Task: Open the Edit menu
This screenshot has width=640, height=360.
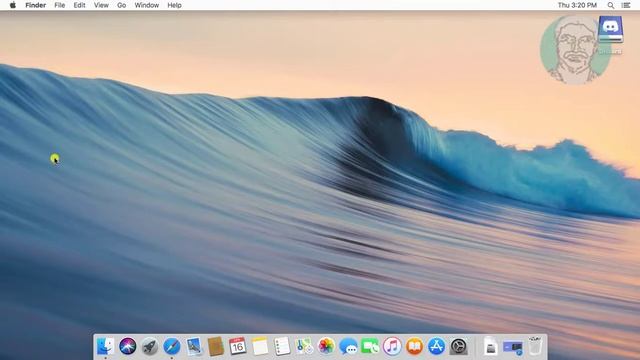Action: click(80, 5)
